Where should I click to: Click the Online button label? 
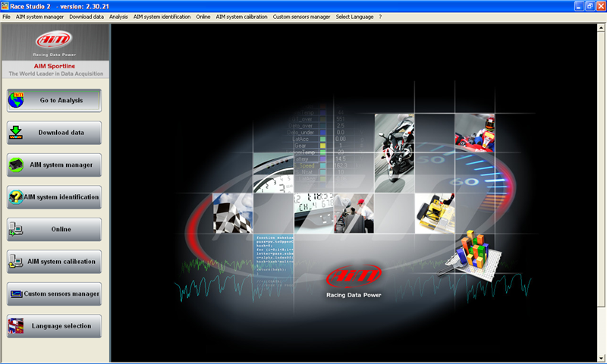tap(61, 229)
